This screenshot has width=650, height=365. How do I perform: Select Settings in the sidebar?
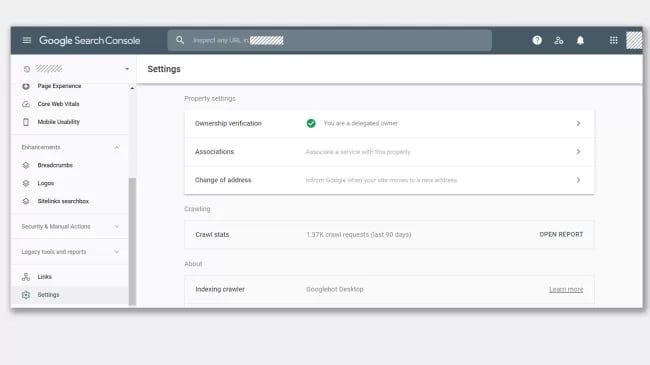pos(70,294)
